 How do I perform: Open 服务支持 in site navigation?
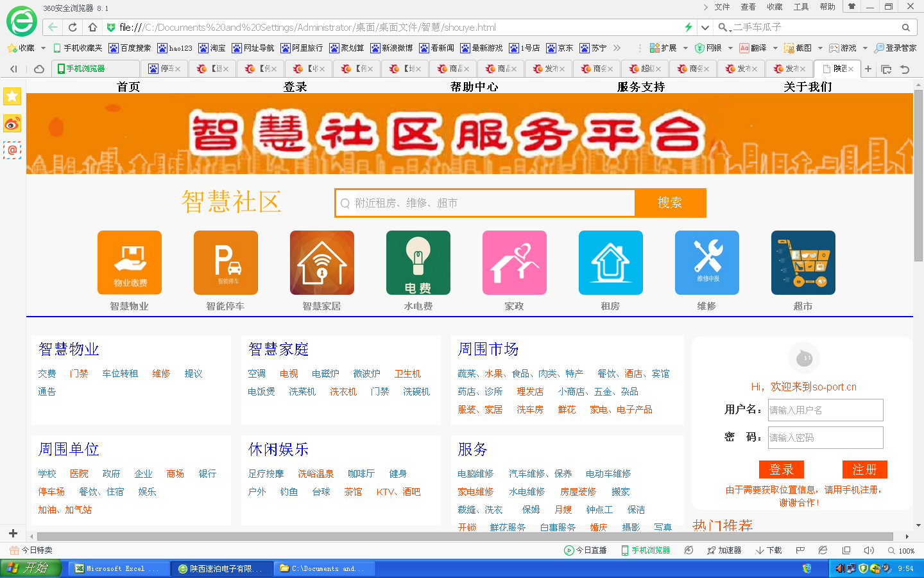point(641,87)
